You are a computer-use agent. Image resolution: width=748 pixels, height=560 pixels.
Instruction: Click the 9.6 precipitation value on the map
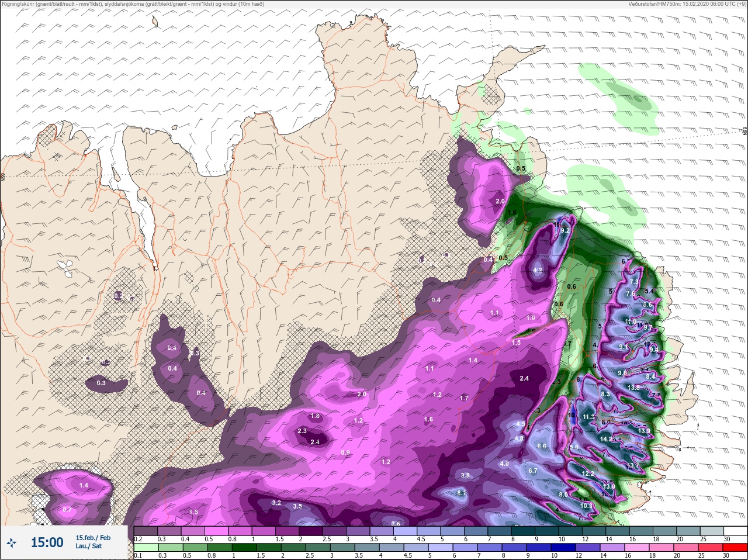pos(622,373)
